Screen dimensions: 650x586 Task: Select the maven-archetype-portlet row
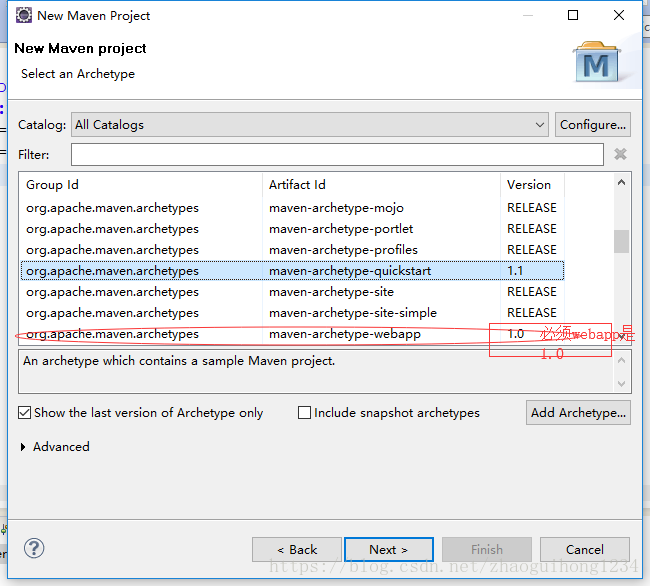tap(292, 229)
